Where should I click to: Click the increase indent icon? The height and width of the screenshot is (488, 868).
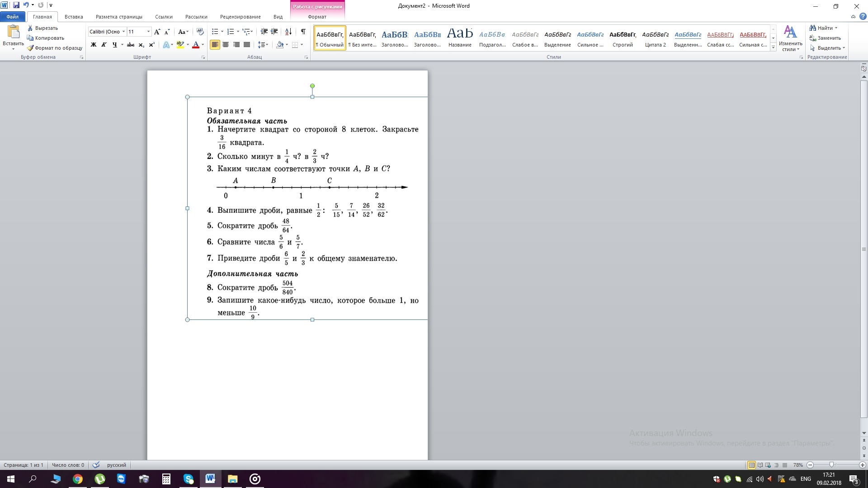[x=274, y=32]
